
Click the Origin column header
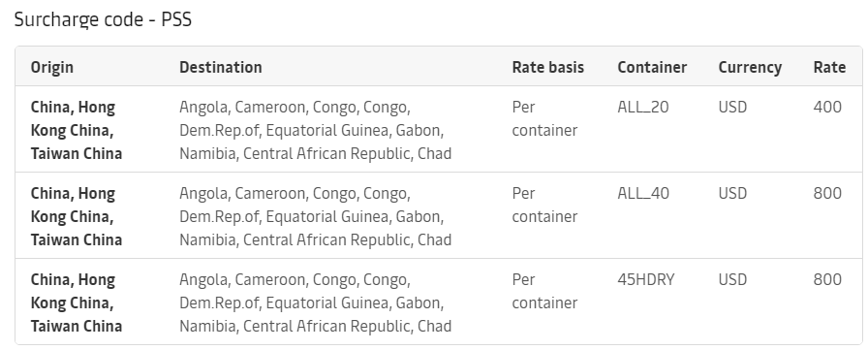[x=52, y=67]
